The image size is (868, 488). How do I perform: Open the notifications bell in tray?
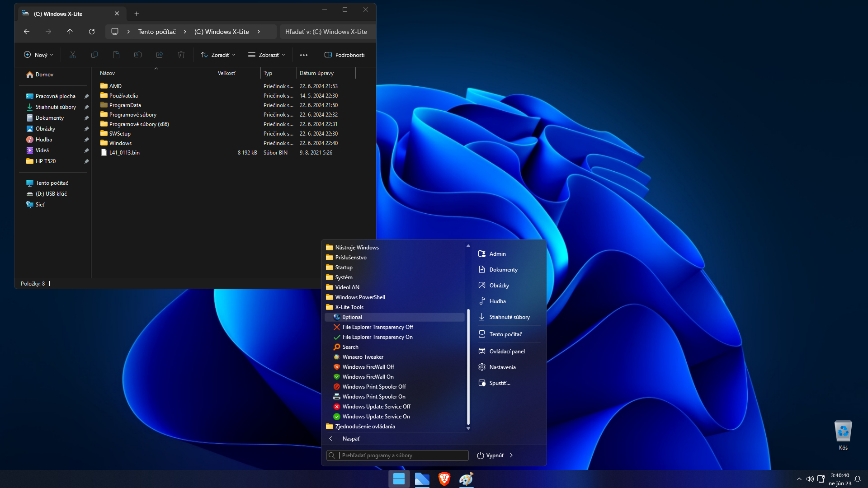click(x=858, y=479)
